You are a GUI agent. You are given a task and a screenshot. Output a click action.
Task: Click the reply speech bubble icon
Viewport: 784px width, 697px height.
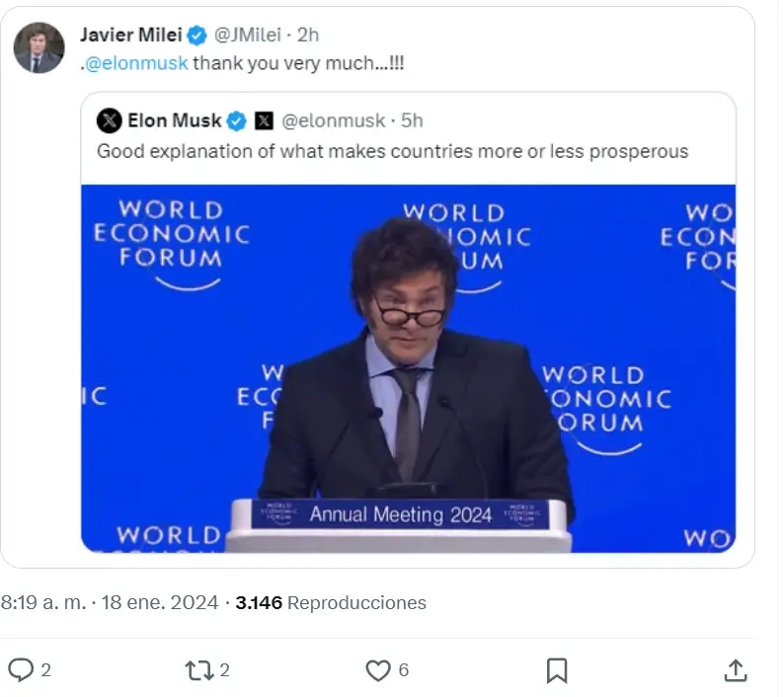tap(21, 670)
